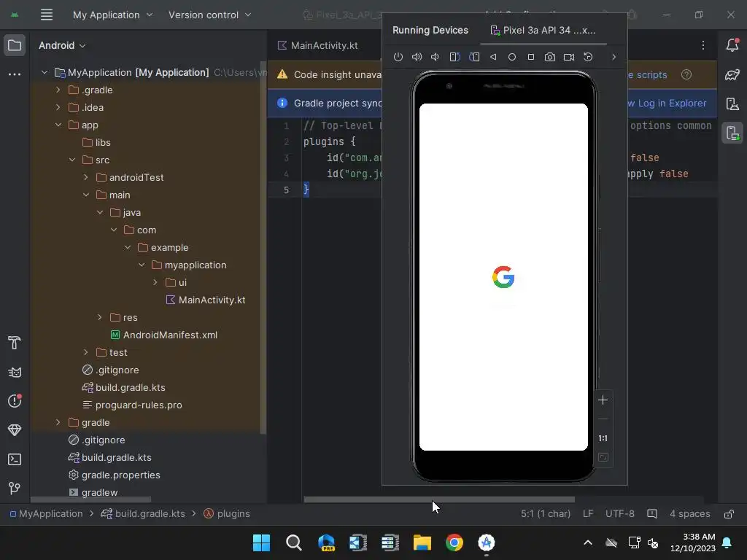The height and width of the screenshot is (560, 747).
Task: Open the Project tool window folder icon
Action: click(x=15, y=45)
